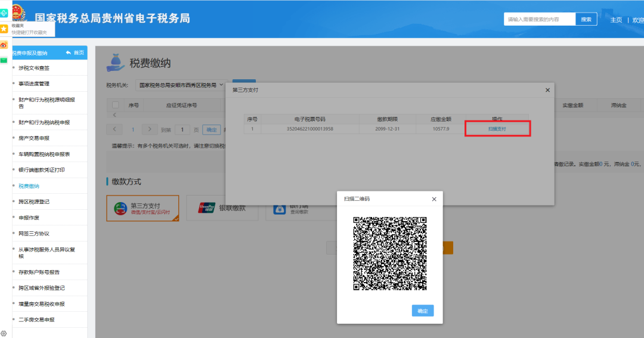The height and width of the screenshot is (338, 644).
Task: Open 跨区域省外报验登记 in sidebar
Action: (x=42, y=288)
